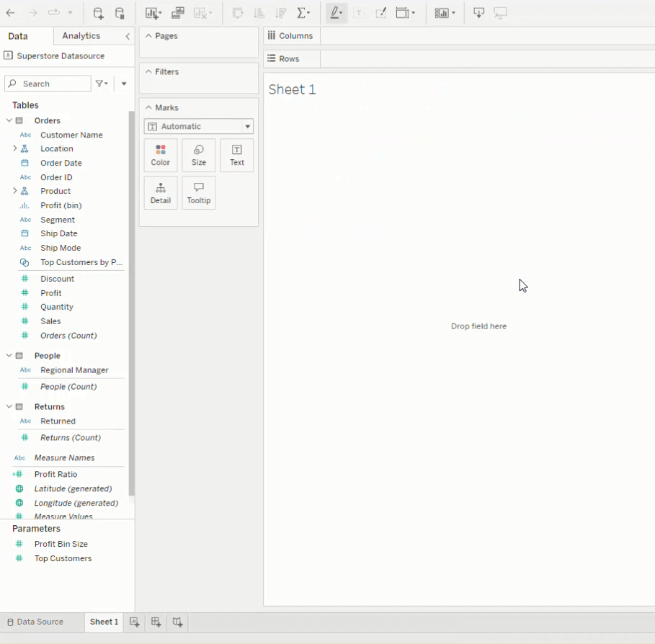
Task: Click the Size button on the Marks card
Action: point(198,155)
